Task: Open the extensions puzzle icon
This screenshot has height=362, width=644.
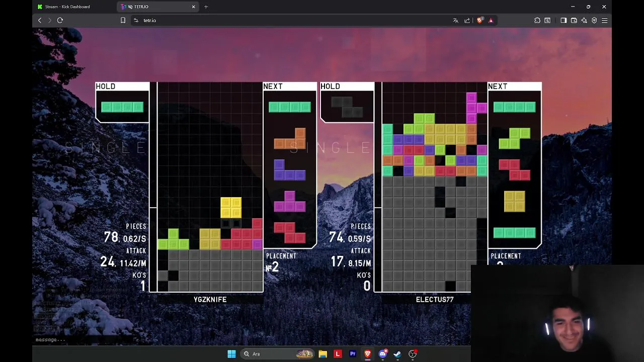Action: (x=537, y=20)
